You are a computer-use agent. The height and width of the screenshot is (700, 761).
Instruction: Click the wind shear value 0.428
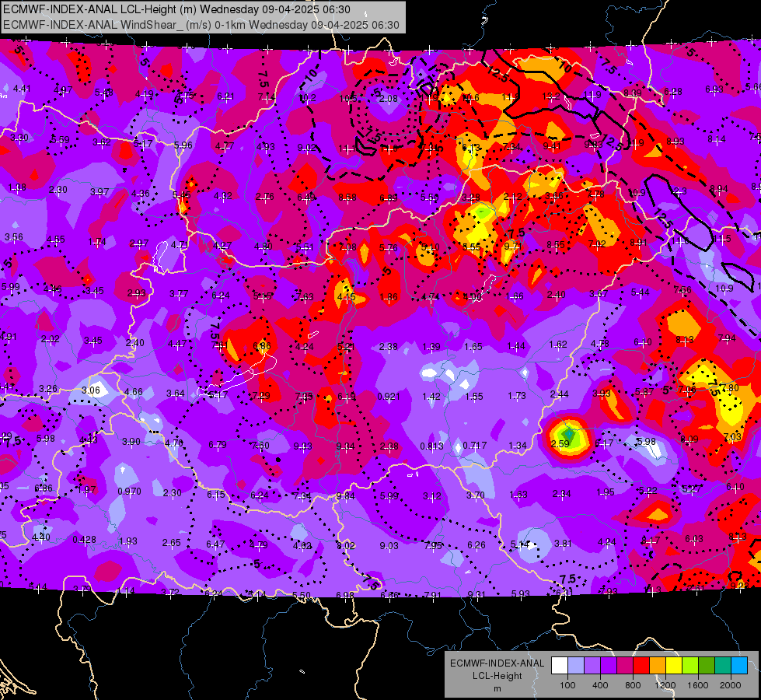(85, 540)
